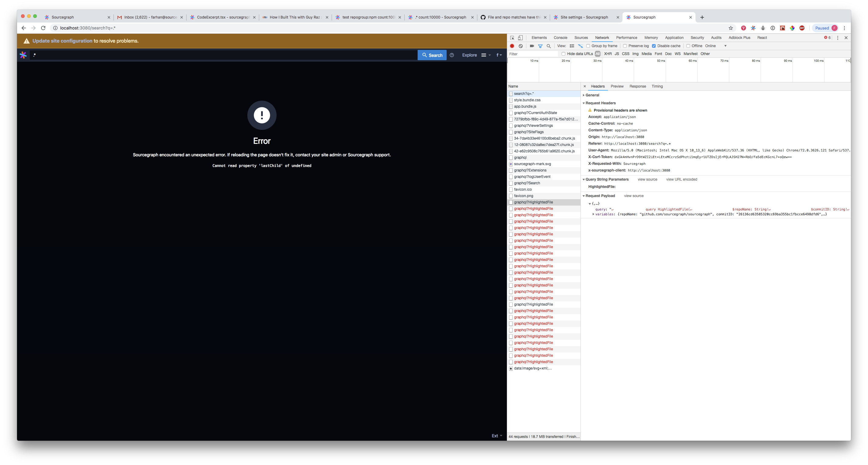
Task: Follow the Update site configuration link
Action: [x=62, y=41]
